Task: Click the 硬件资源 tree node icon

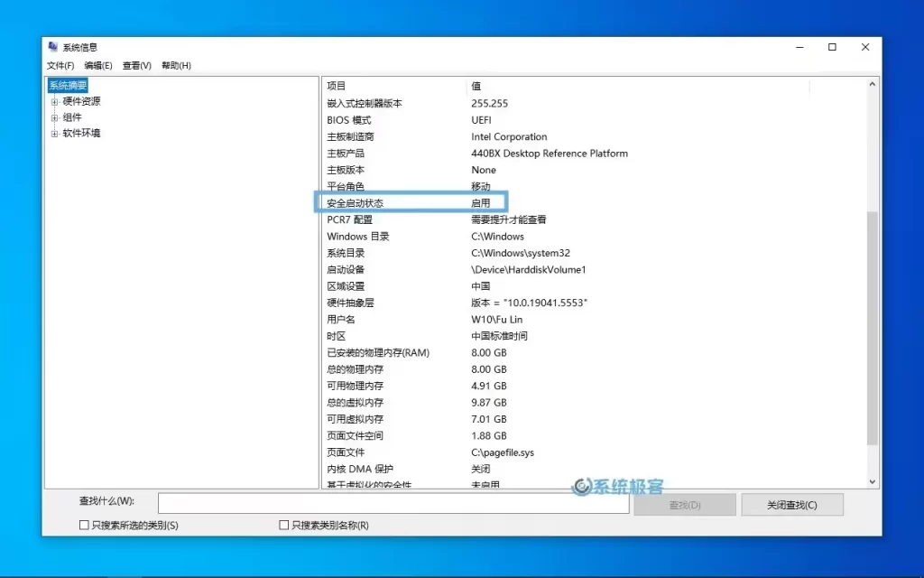Action: (x=55, y=101)
